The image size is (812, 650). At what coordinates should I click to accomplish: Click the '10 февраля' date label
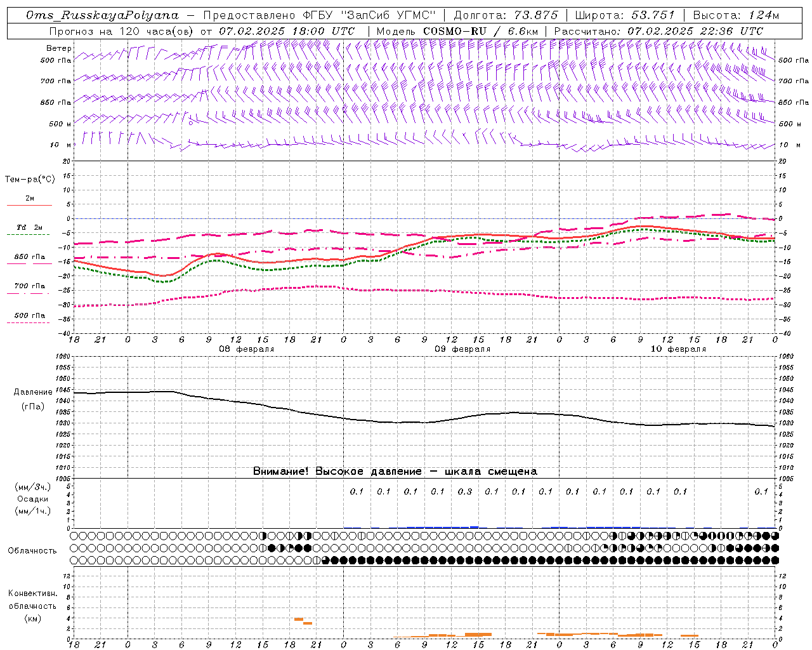point(678,349)
